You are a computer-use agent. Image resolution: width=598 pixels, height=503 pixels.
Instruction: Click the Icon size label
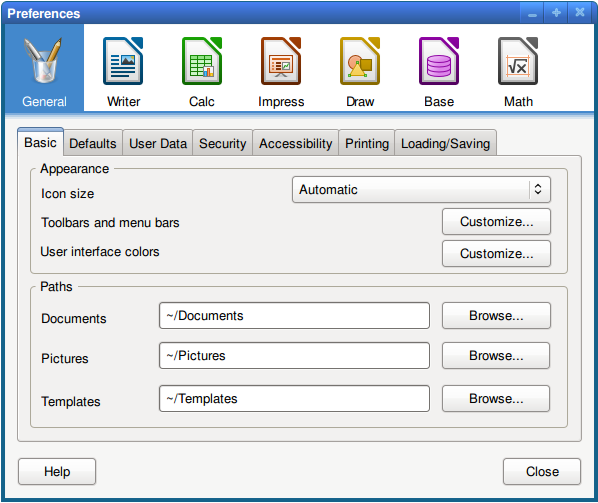click(68, 194)
